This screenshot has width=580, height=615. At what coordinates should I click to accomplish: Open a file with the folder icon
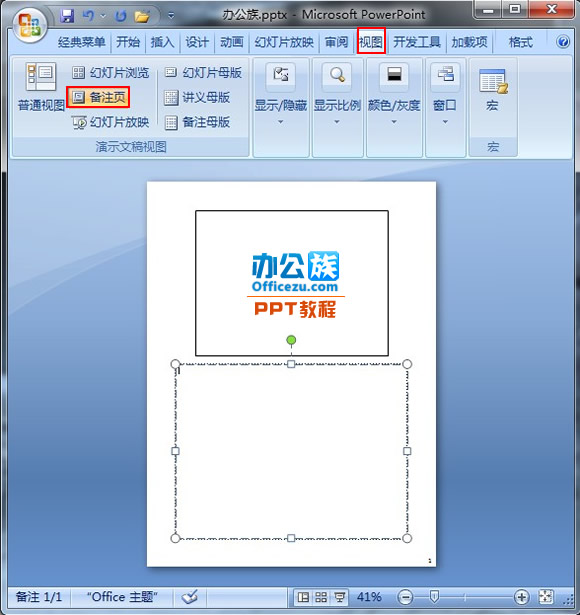[x=142, y=16]
